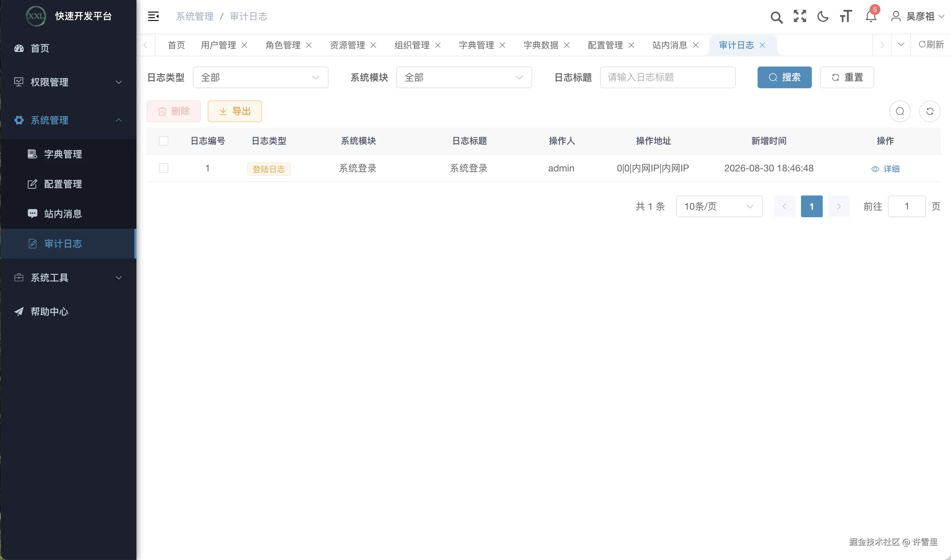
Task: Close the 资源管理 tab
Action: click(374, 45)
